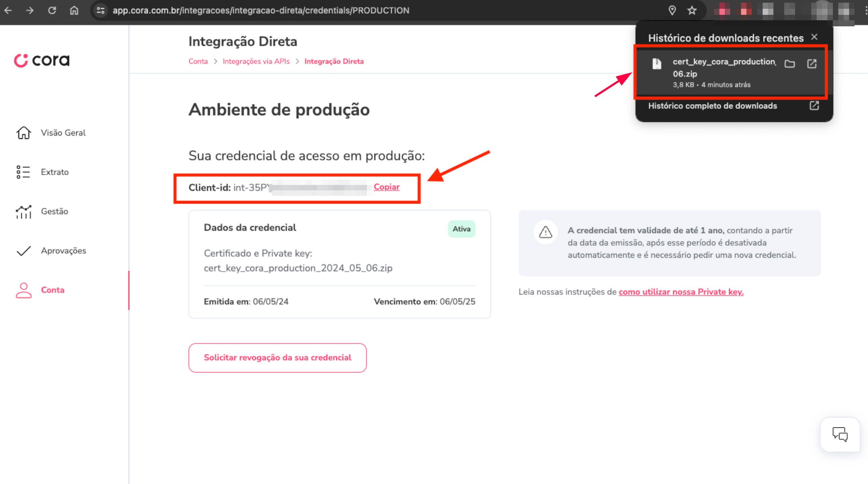The width and height of the screenshot is (868, 484).
Task: Click the Conta profile icon
Action: pyautogui.click(x=22, y=290)
